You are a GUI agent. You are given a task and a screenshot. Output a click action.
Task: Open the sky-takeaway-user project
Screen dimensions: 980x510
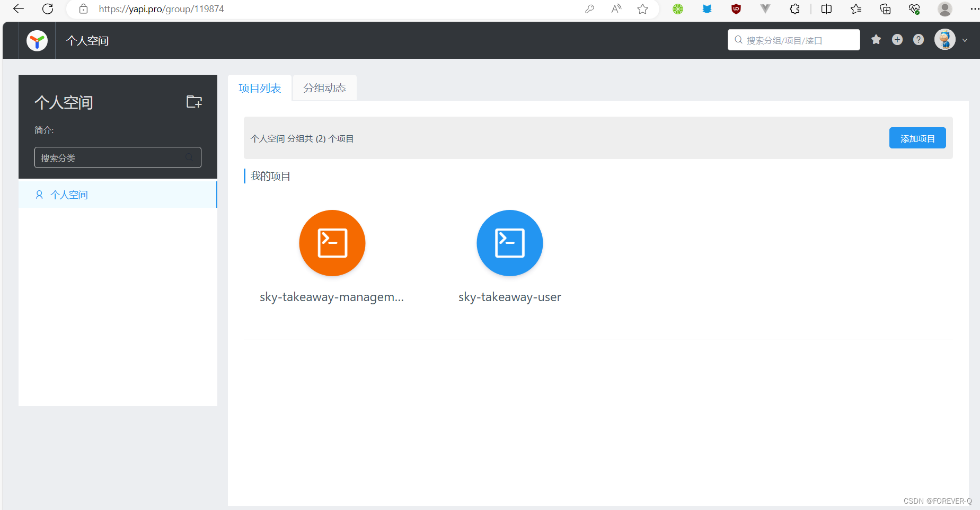509,243
